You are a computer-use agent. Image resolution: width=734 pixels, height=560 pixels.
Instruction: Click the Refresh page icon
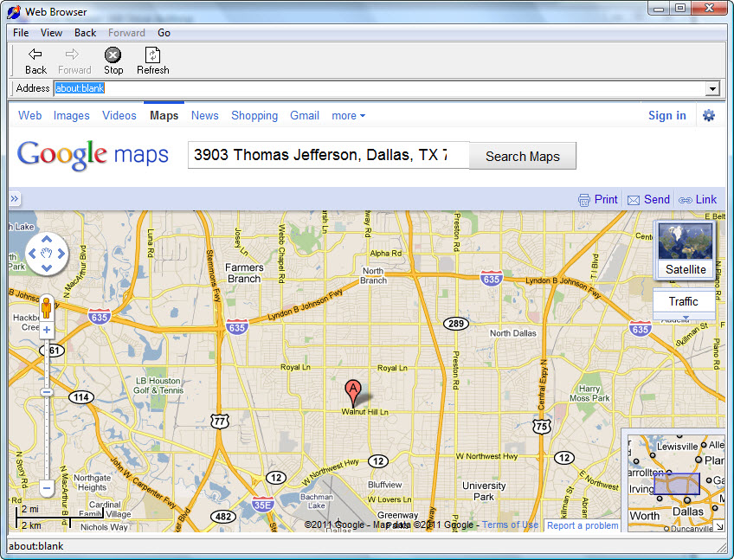[152, 55]
